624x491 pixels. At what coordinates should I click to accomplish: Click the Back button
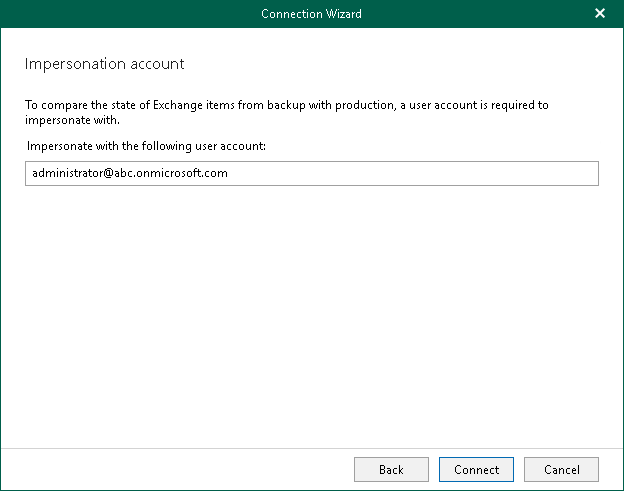(x=391, y=469)
